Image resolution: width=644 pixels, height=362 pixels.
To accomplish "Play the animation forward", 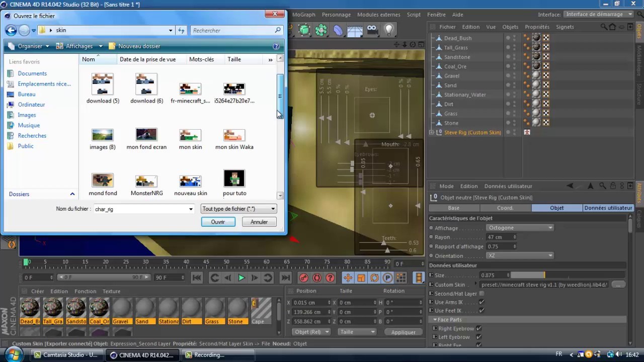I will coord(242,278).
